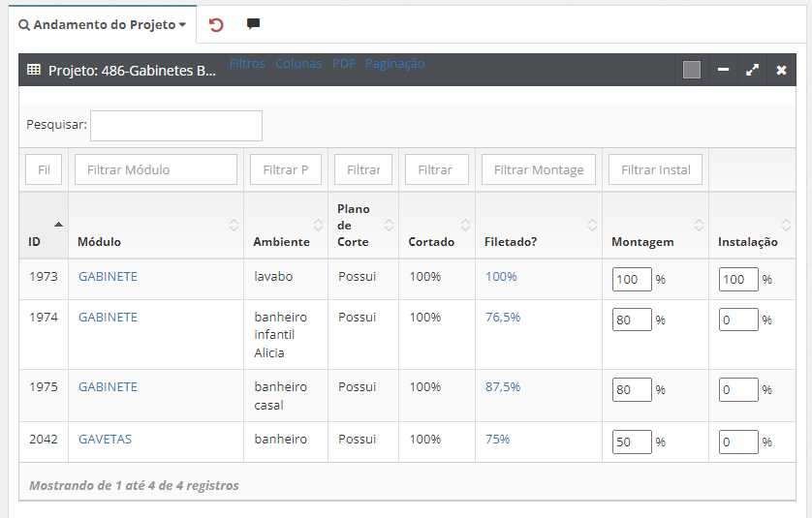The width and height of the screenshot is (812, 518).
Task: Expand the Projeto panel to fullscreen
Action: (x=752, y=70)
